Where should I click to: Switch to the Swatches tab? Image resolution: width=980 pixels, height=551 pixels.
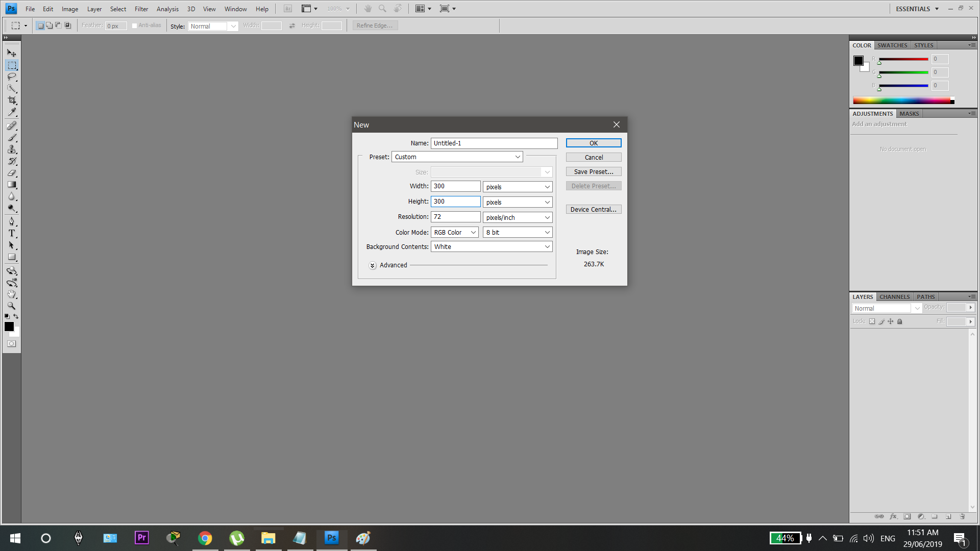click(892, 45)
